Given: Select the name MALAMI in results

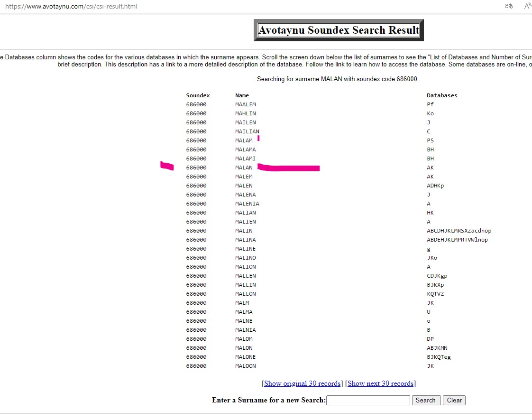Looking at the screenshot, I should point(245,159).
